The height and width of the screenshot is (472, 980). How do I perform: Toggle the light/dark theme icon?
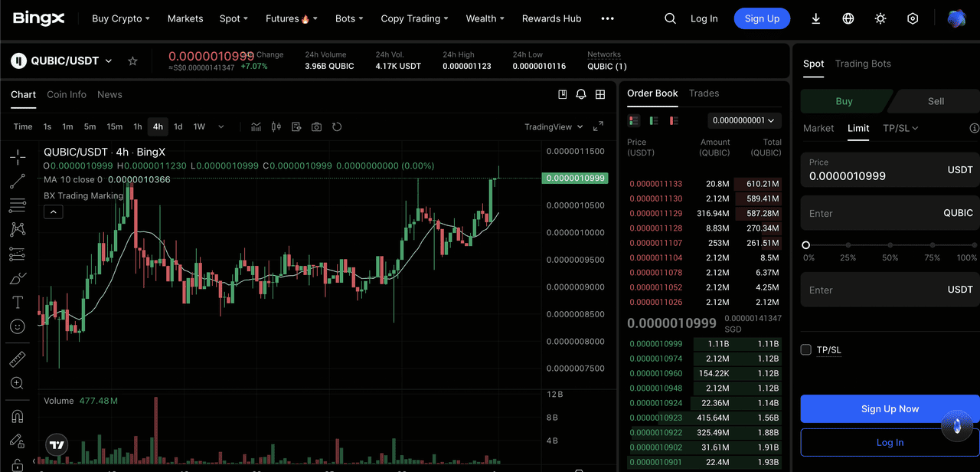[880, 18]
